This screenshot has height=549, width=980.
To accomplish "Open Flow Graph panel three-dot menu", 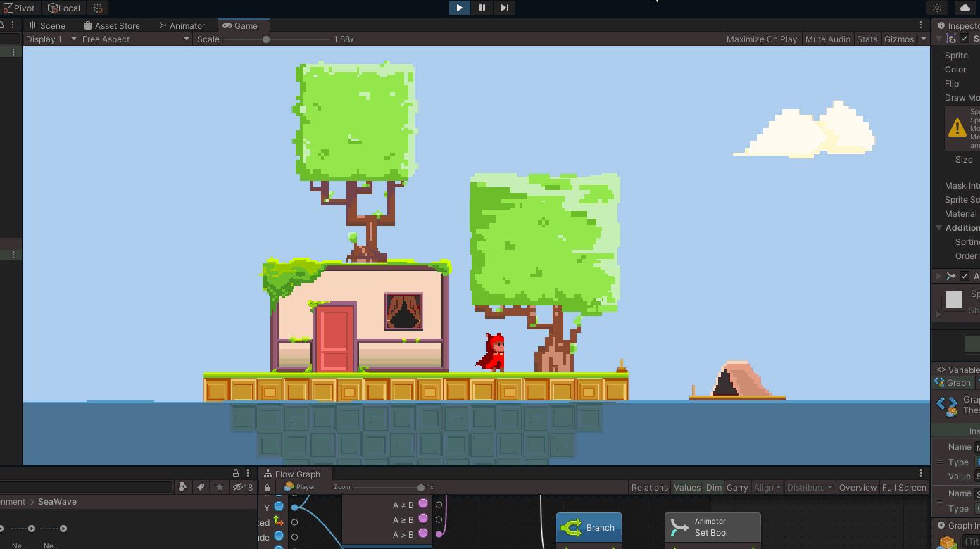I will (x=921, y=474).
